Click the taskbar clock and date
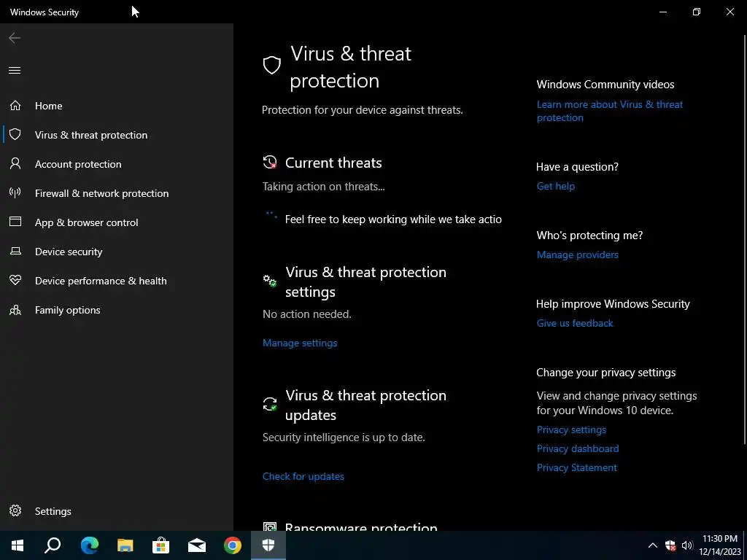The height and width of the screenshot is (560, 747). click(720, 545)
